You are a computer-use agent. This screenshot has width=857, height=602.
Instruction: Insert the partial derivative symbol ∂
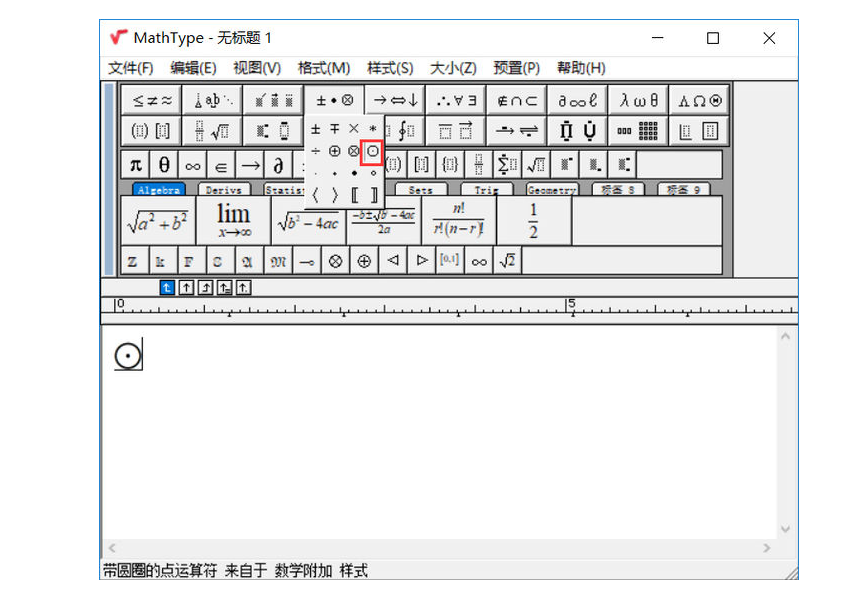pos(278,165)
